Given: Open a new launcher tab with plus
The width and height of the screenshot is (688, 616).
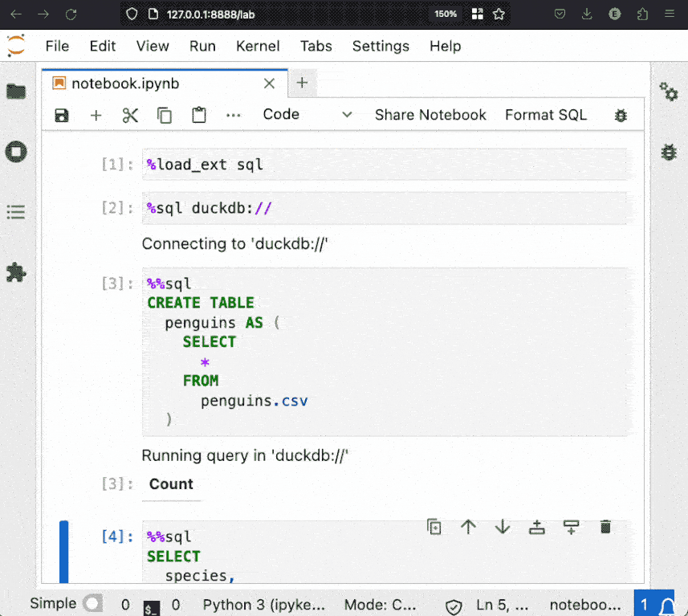Looking at the screenshot, I should (302, 83).
